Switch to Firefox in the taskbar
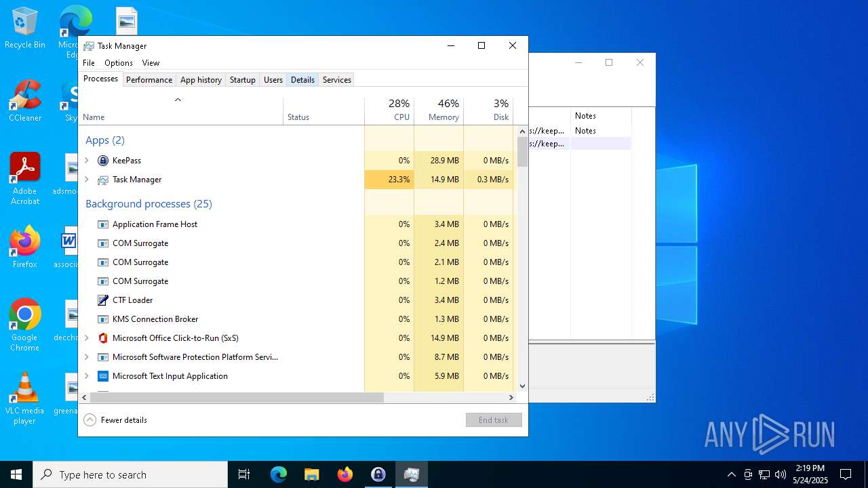Viewport: 868px width, 488px height. coord(345,474)
